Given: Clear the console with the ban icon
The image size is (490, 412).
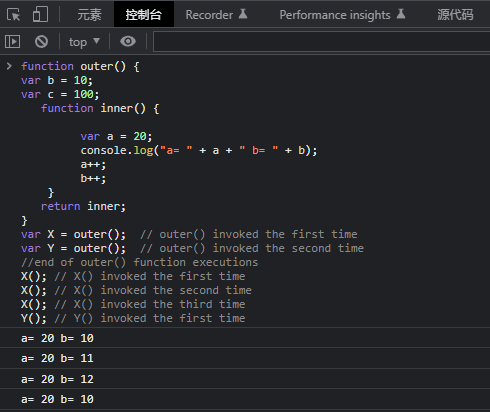Looking at the screenshot, I should (x=41, y=42).
